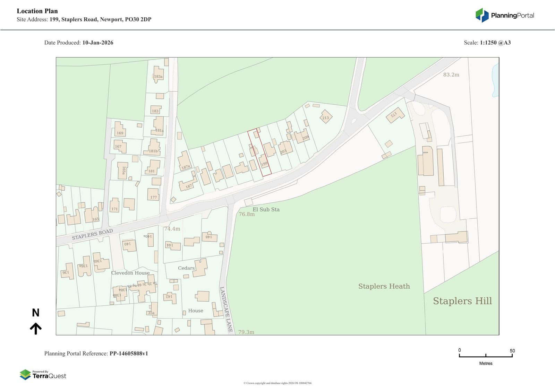The image size is (555, 392).
Task: Click the site address text in header
Action: click(100, 19)
